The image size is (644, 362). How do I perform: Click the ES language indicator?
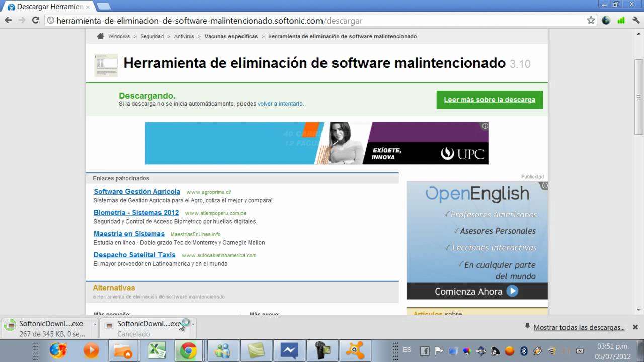coord(407,350)
